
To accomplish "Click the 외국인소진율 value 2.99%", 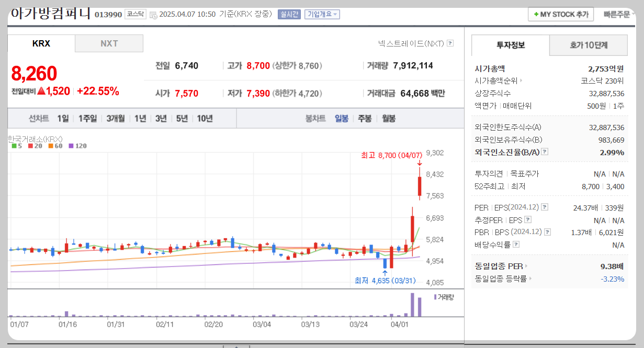I will click(612, 153).
